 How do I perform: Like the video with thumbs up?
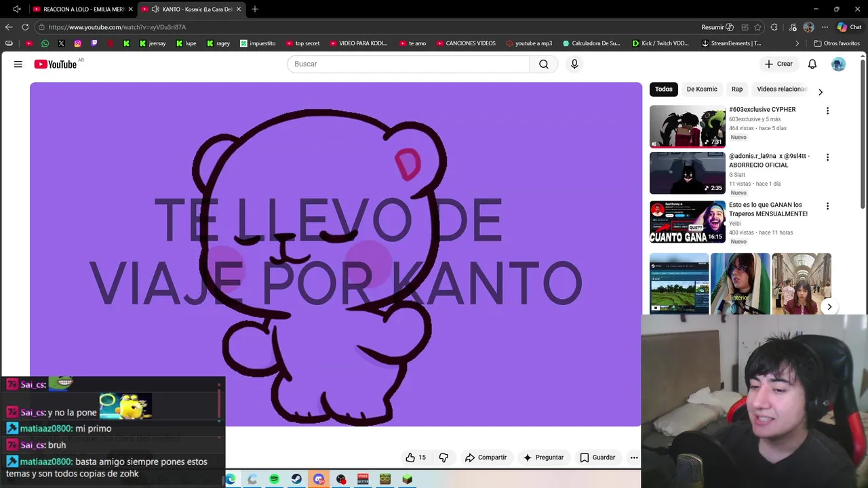click(416, 457)
